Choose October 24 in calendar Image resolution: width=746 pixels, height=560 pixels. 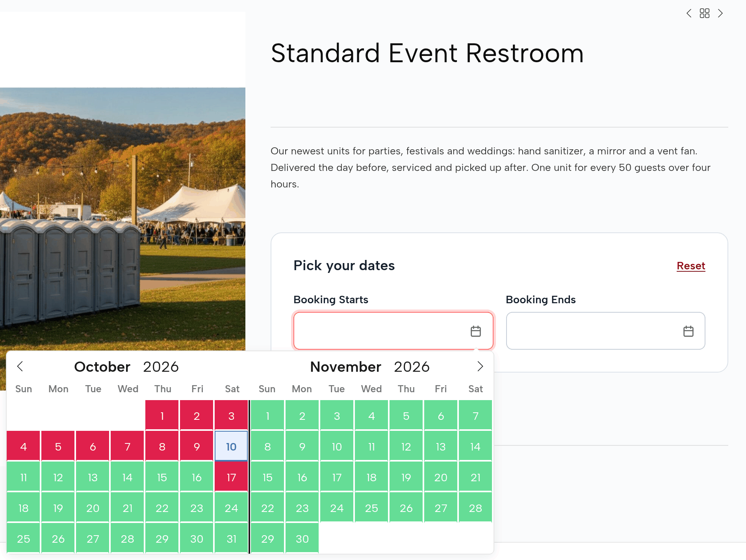[231, 508]
